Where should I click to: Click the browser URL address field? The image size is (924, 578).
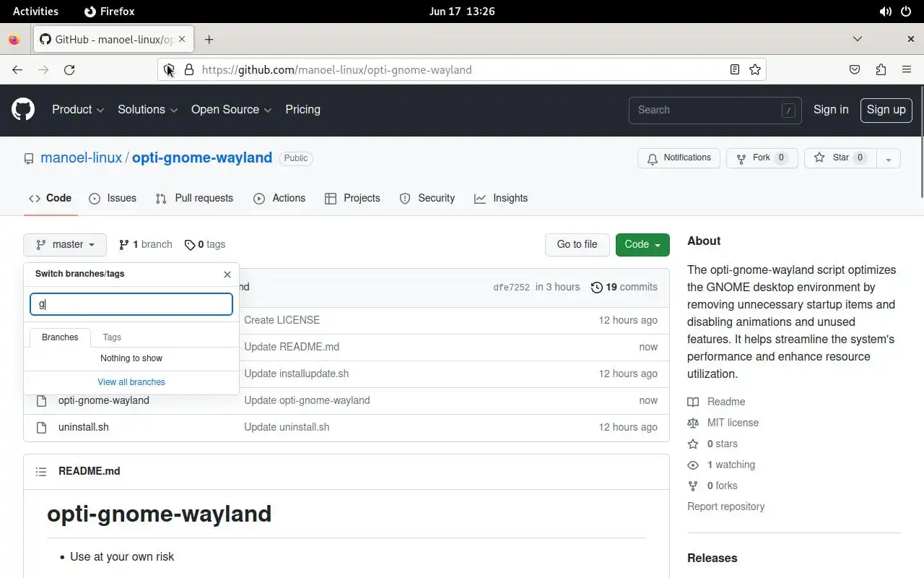click(x=462, y=69)
